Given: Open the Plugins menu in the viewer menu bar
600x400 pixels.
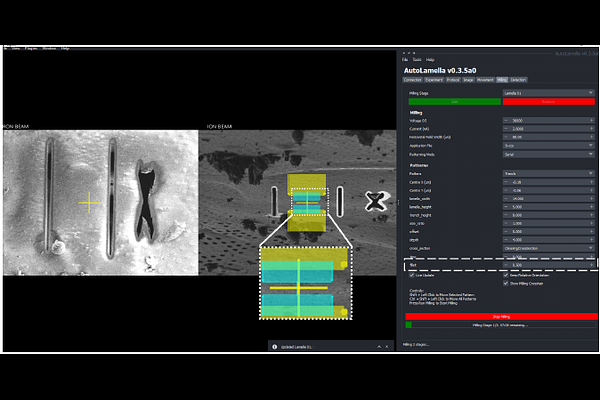Looking at the screenshot, I should coord(31,48).
